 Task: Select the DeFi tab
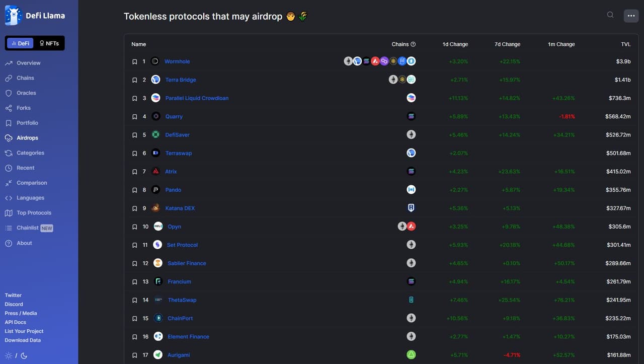click(x=20, y=43)
